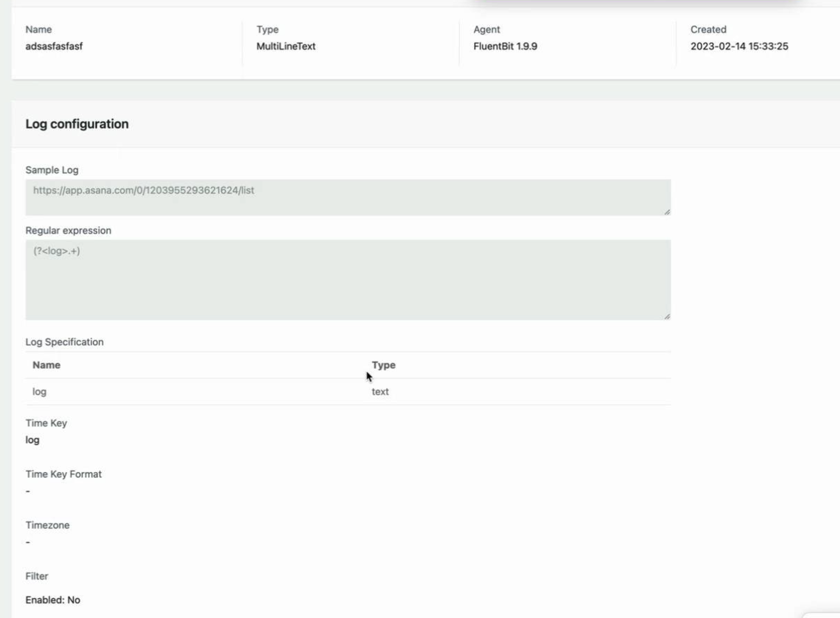Select the Name value adsasfasfasf

(55, 46)
